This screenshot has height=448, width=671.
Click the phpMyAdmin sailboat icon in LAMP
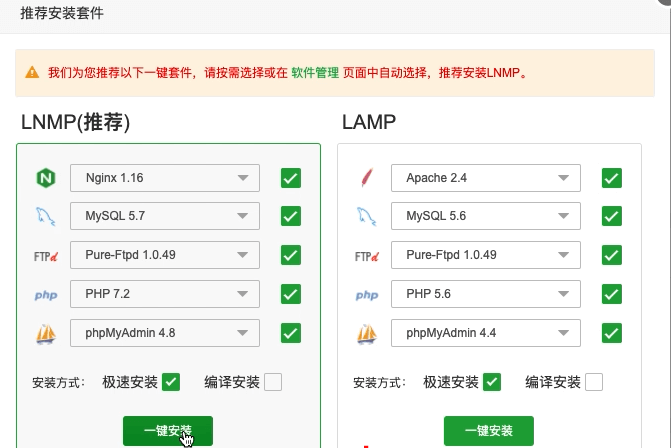pyautogui.click(x=367, y=334)
